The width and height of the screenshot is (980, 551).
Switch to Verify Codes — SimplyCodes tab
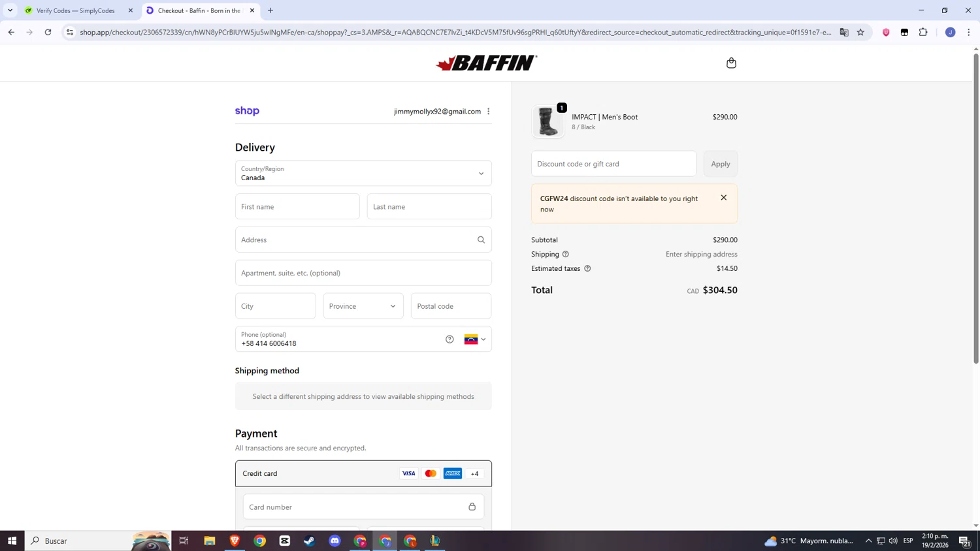pos(75,10)
